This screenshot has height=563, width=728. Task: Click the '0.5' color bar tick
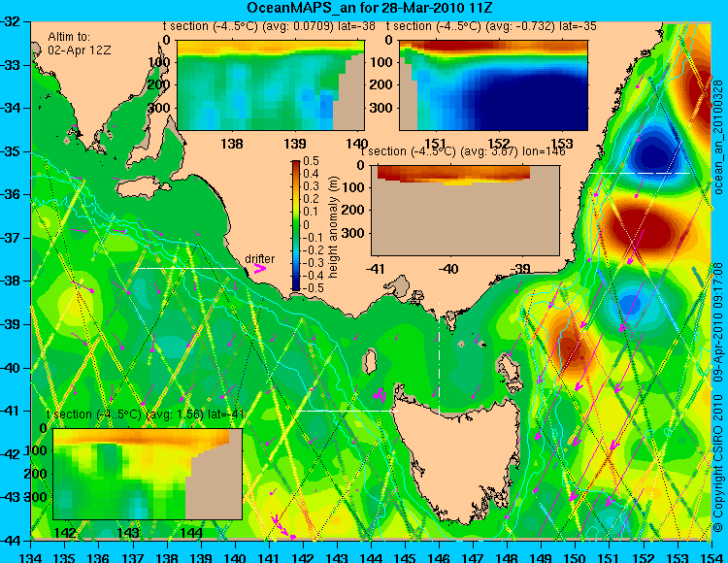tap(311, 161)
